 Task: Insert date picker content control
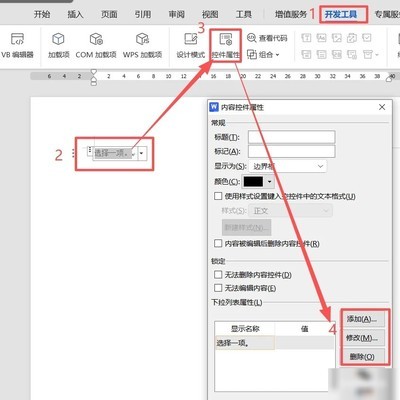click(337, 54)
